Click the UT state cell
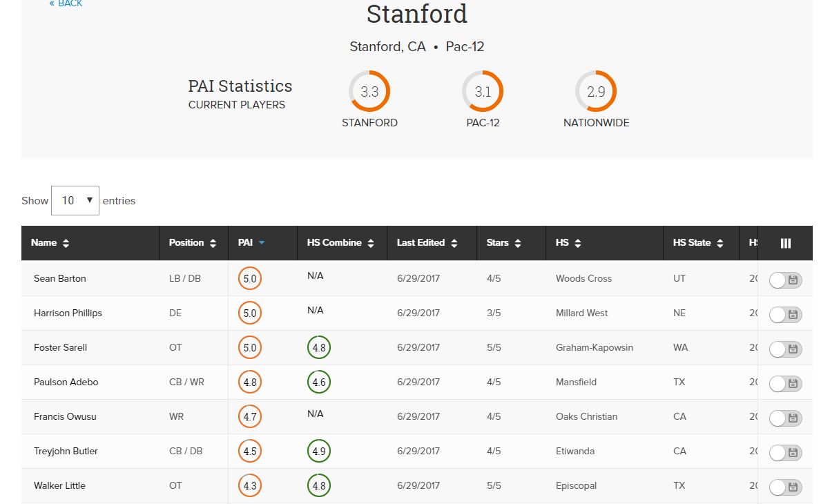This screenshot has height=504, width=830. pos(679,278)
